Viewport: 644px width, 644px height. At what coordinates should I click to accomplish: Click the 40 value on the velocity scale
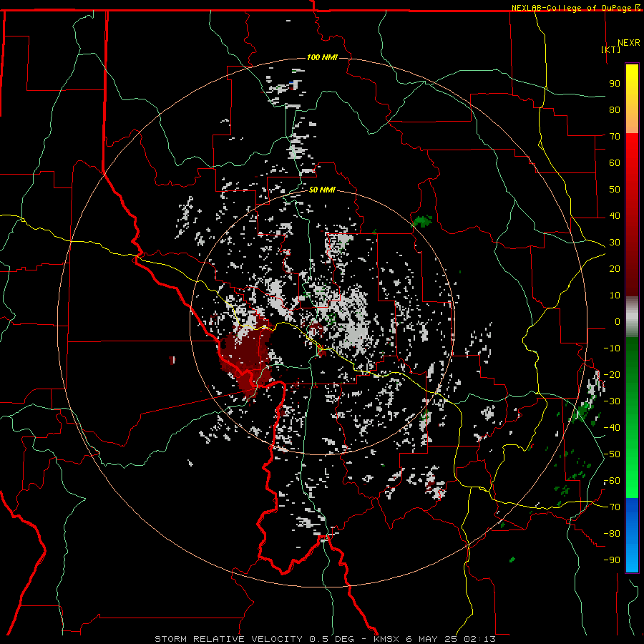[x=615, y=216]
